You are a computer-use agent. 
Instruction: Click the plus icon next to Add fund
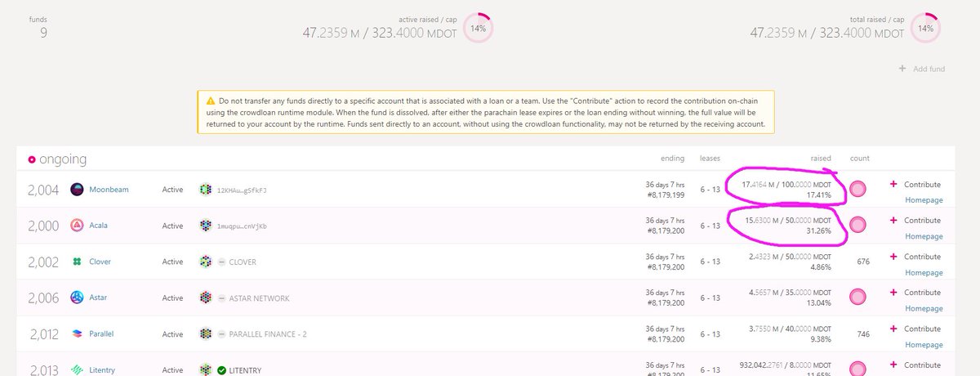[902, 69]
